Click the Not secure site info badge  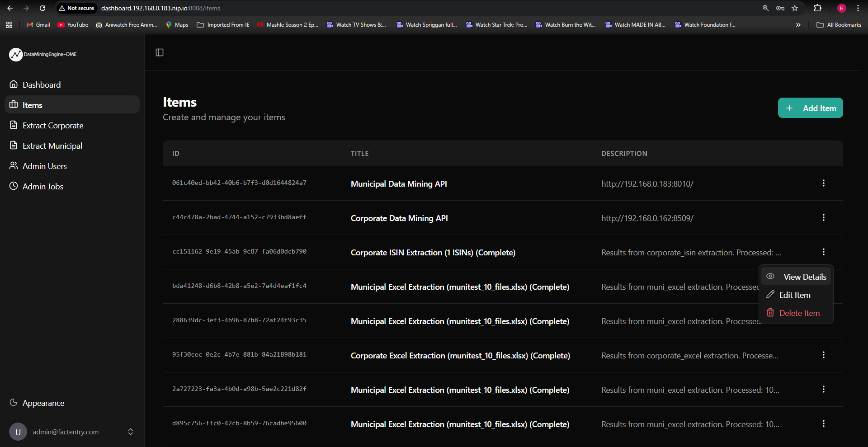(76, 8)
